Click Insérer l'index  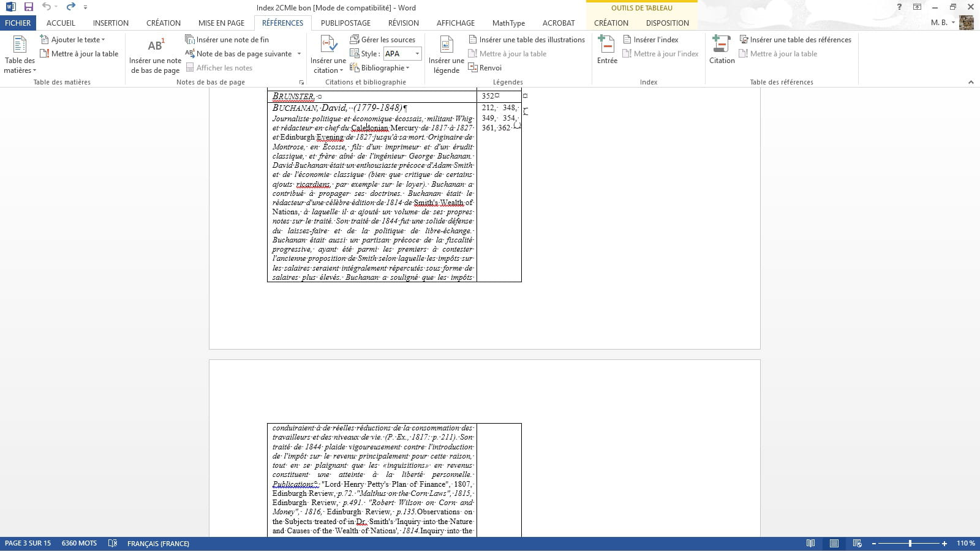[x=650, y=40]
